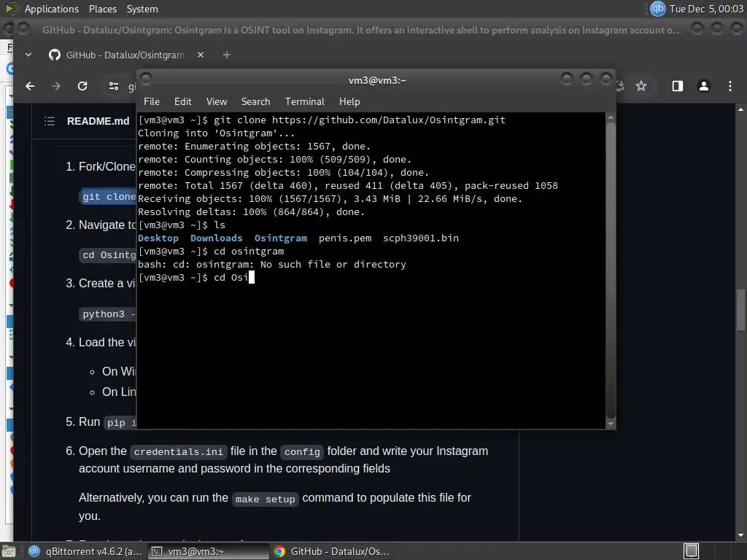Click the desktop menu icon beside Applications
Image resolution: width=747 pixels, height=560 pixels.
point(12,9)
